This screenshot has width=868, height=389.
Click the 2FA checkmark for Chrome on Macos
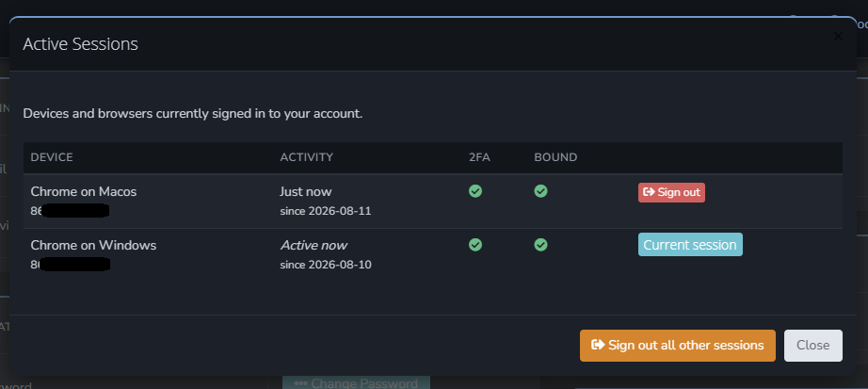coord(475,191)
